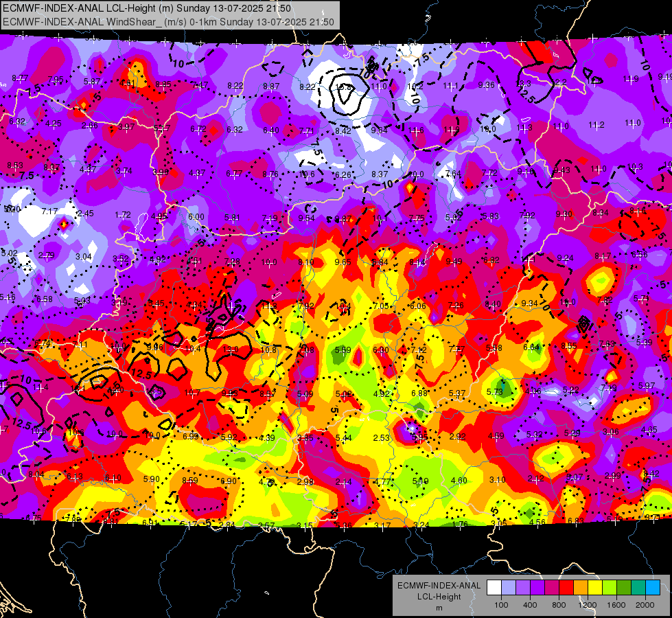This screenshot has width=672, height=618.
Task: Select the magenta swatch left of 800
Action: coord(552,588)
